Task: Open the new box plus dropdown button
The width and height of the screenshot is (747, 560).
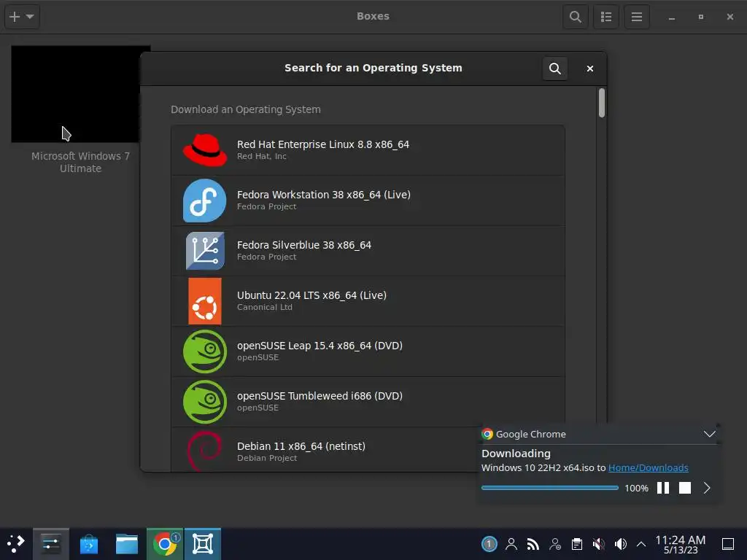Action: [22, 17]
